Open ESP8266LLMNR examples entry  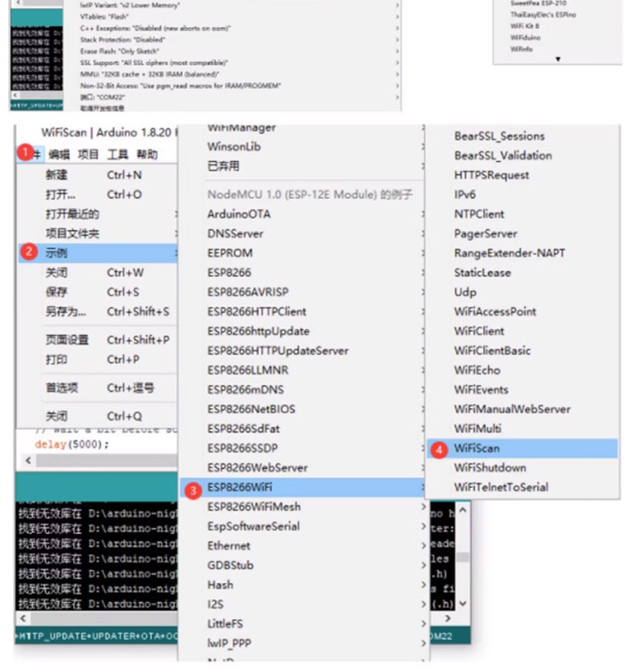point(303,370)
